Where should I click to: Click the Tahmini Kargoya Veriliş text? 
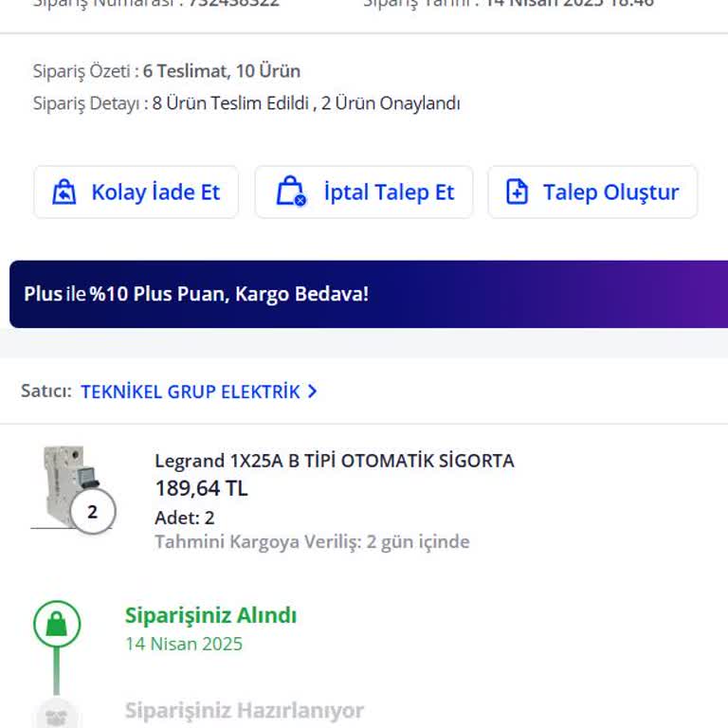(x=312, y=541)
